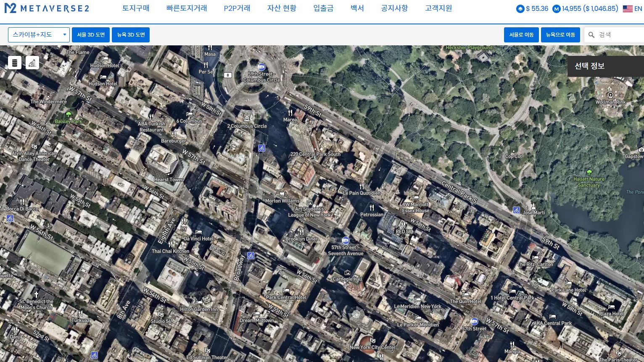Click the Hilton Garden Inn label
Image resolution: width=644 pixels, height=362 pixels.
(199, 309)
